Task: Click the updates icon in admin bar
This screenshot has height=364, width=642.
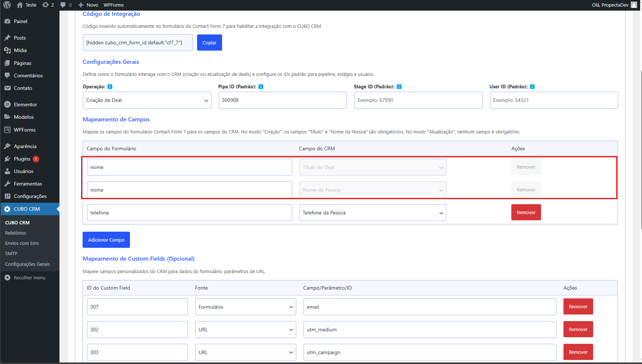Action: [46, 5]
